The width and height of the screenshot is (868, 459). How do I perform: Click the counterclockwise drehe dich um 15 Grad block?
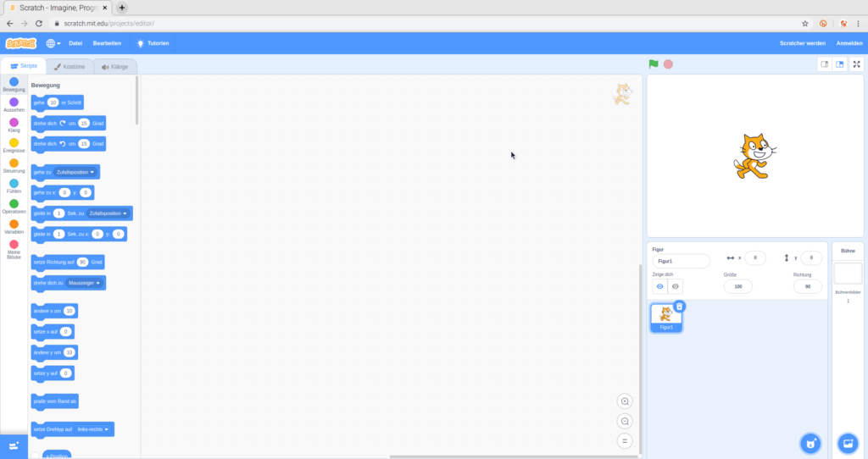pyautogui.click(x=68, y=144)
